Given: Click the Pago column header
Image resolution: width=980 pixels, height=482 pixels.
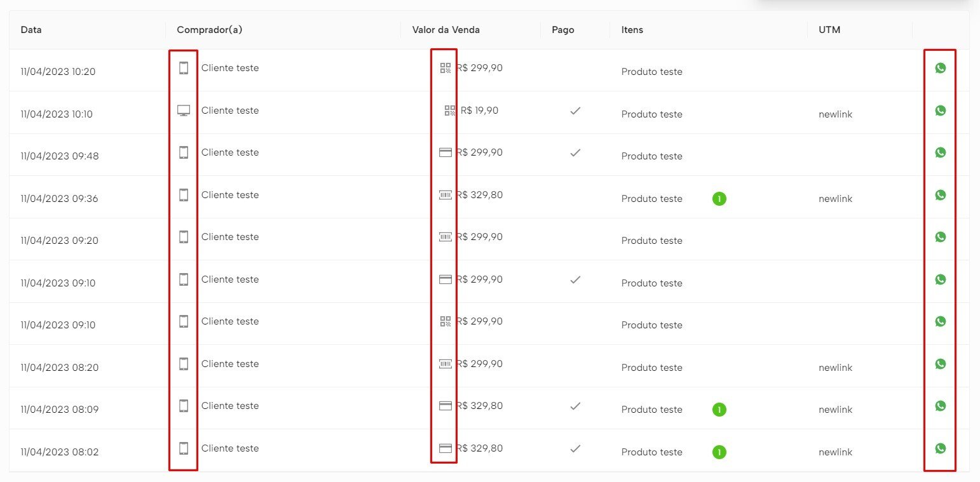Looking at the screenshot, I should coord(562,30).
